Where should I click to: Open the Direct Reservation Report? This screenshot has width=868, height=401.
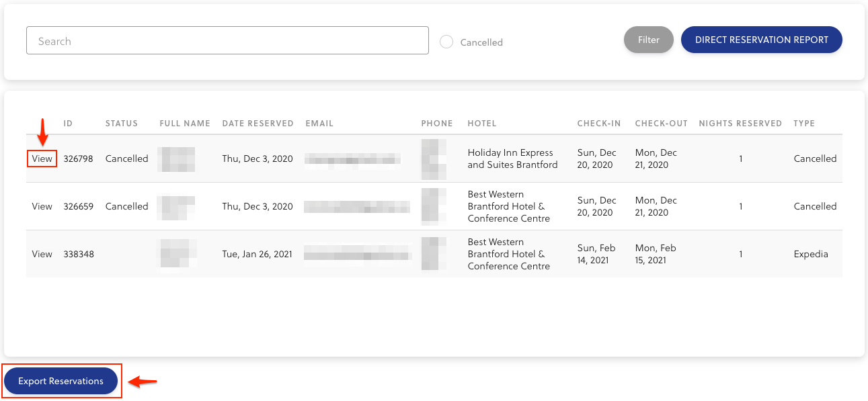pyautogui.click(x=761, y=40)
